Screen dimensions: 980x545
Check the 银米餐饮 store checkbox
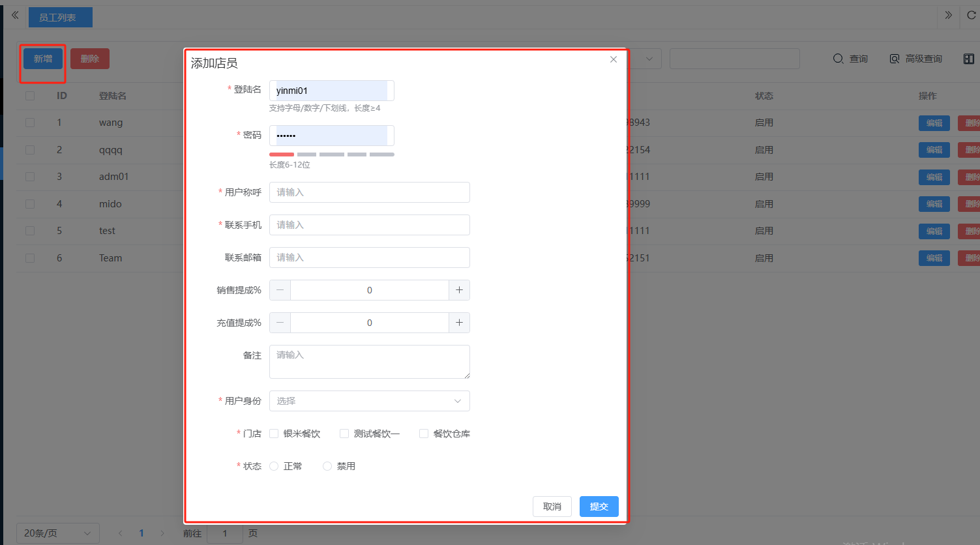click(x=274, y=434)
